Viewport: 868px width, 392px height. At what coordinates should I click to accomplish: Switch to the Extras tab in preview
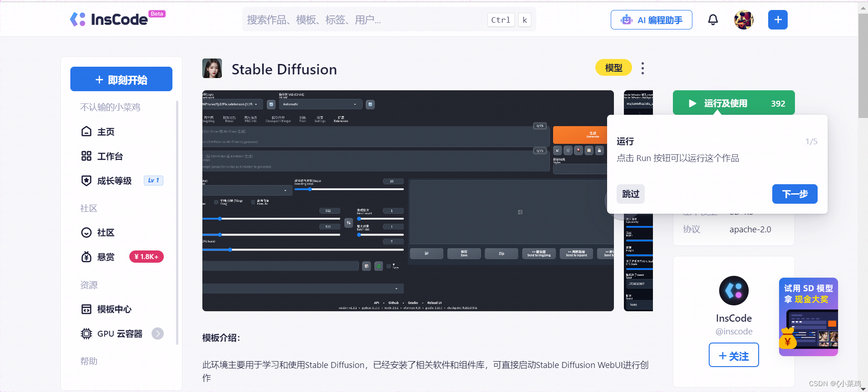click(x=229, y=119)
